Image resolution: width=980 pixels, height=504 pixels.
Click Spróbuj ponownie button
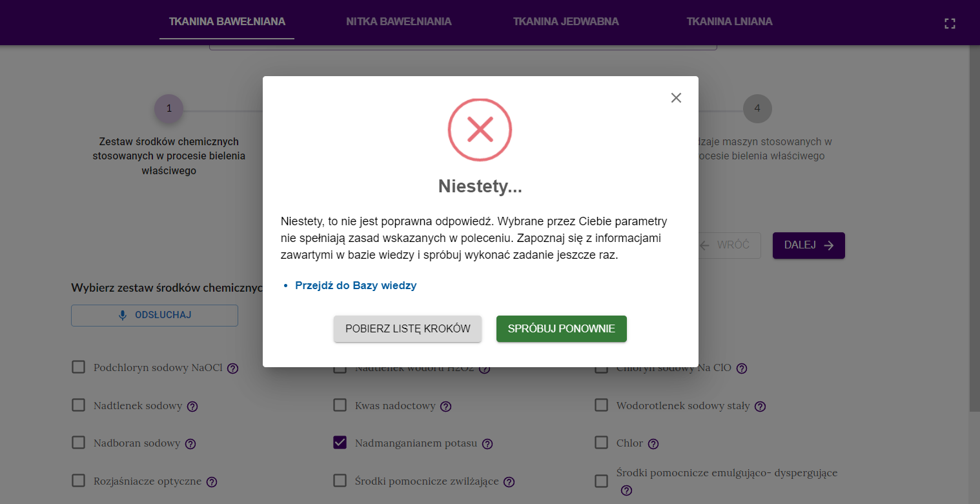coord(561,328)
